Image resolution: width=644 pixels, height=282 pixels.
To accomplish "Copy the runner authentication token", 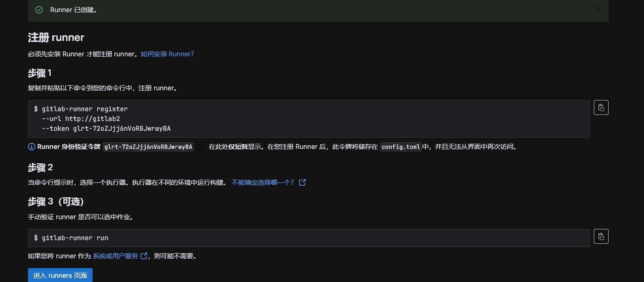I will 201,147.
